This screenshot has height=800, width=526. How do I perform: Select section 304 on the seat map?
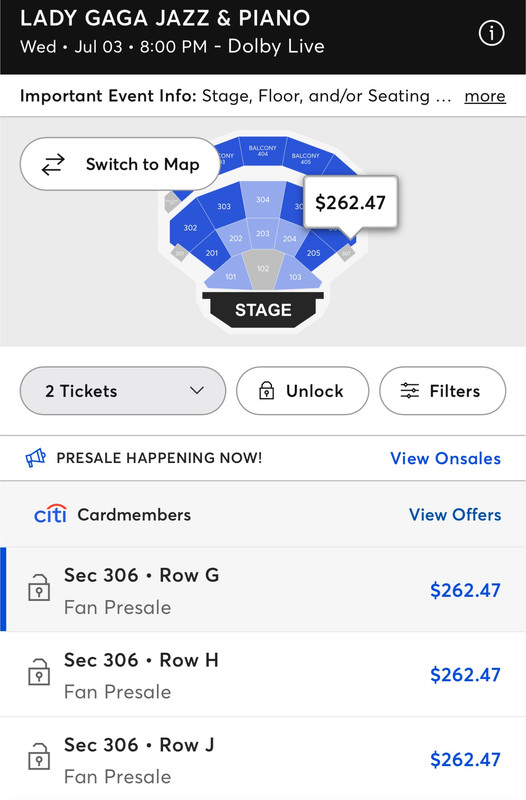tap(263, 199)
